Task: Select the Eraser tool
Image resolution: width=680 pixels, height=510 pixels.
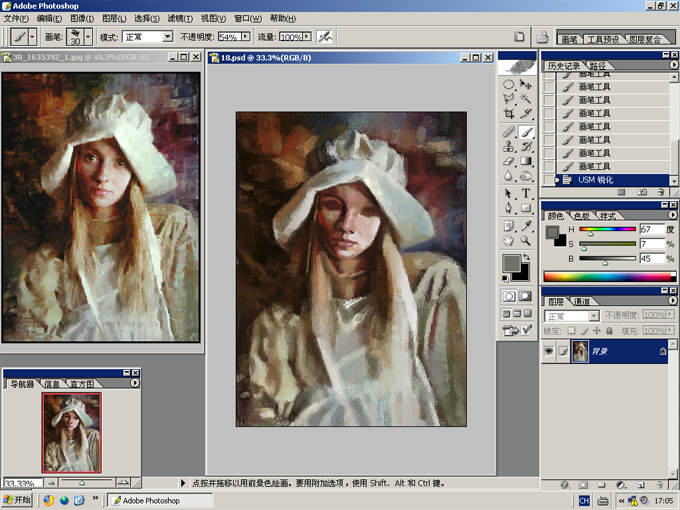Action: (509, 161)
